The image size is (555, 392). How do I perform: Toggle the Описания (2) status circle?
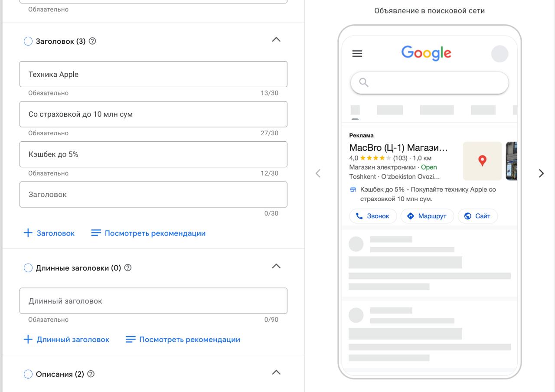click(28, 374)
